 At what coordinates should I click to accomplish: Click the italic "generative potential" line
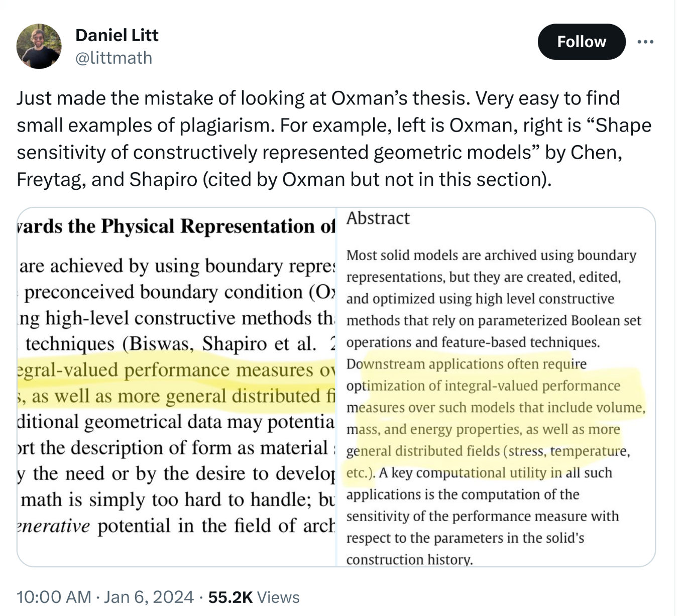(176, 526)
